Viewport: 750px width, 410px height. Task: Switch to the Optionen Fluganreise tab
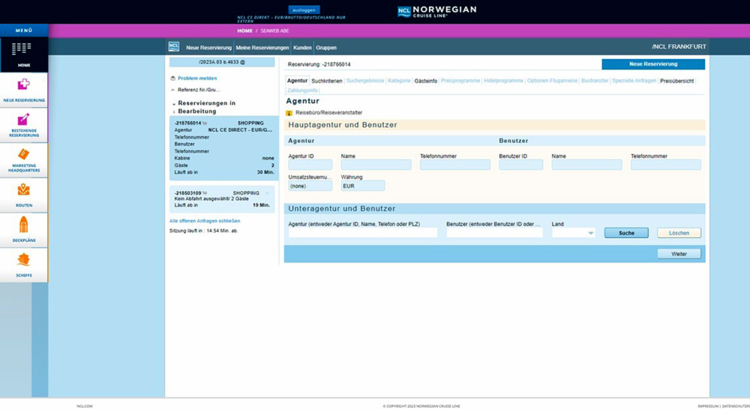552,81
